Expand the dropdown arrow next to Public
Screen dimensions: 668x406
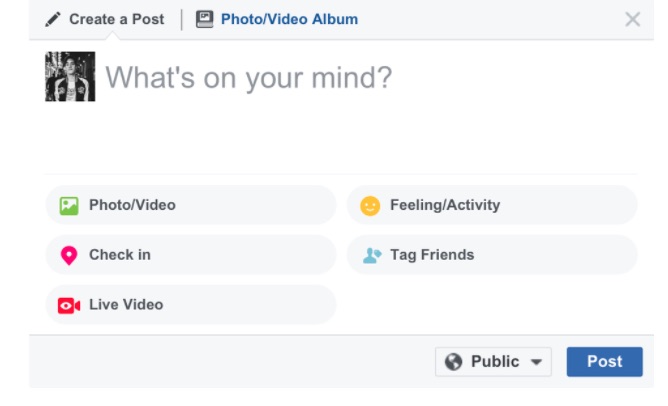tap(537, 363)
